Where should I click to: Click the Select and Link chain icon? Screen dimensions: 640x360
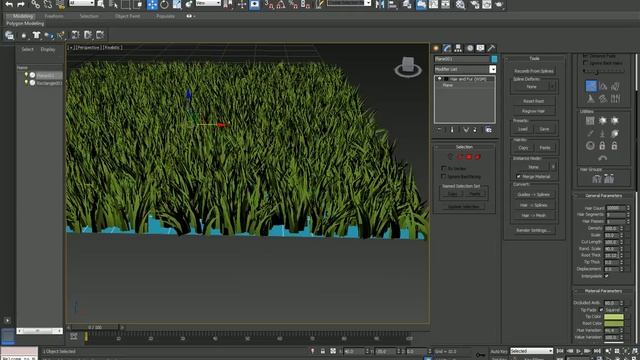36,4
